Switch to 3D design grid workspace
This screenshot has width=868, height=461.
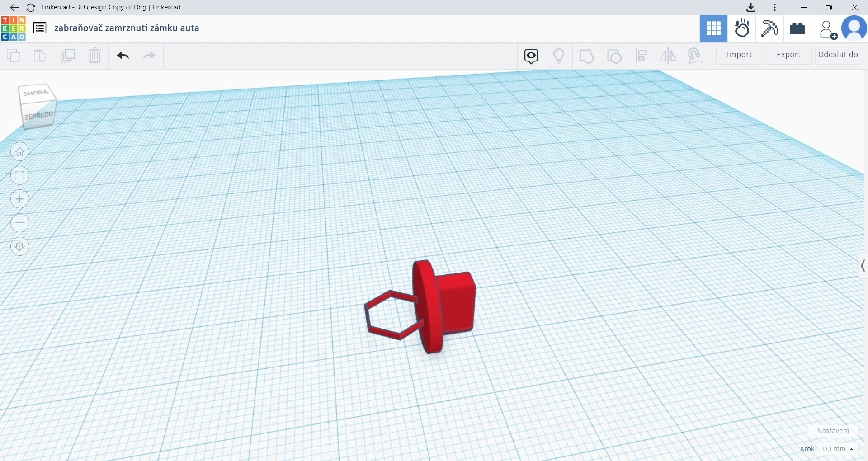pyautogui.click(x=713, y=28)
